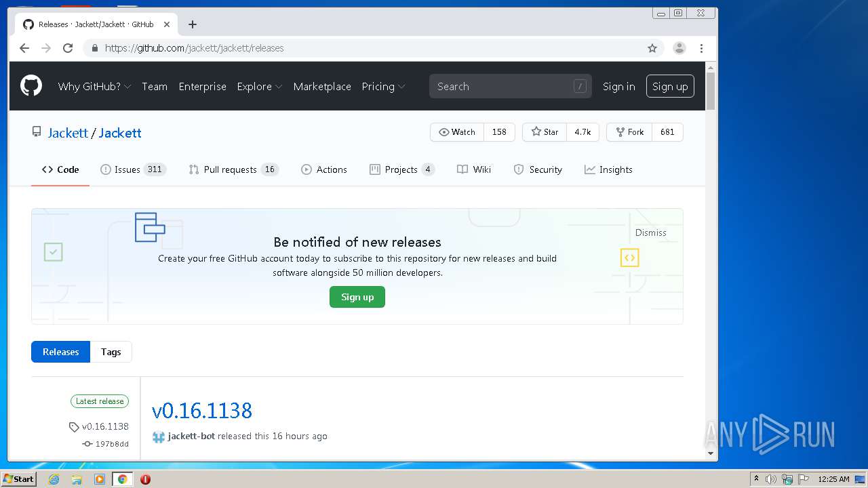This screenshot has width=868, height=488.
Task: Click the site padlock security icon
Action: 94,48
